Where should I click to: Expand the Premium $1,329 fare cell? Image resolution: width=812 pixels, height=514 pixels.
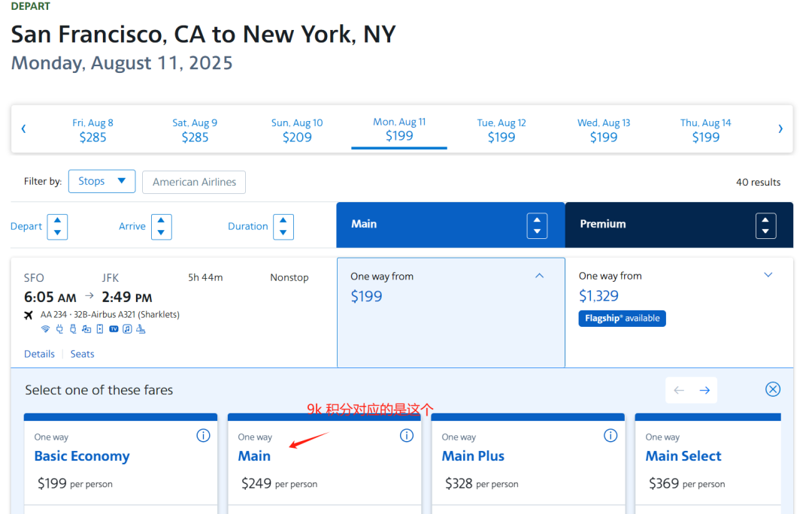point(768,275)
